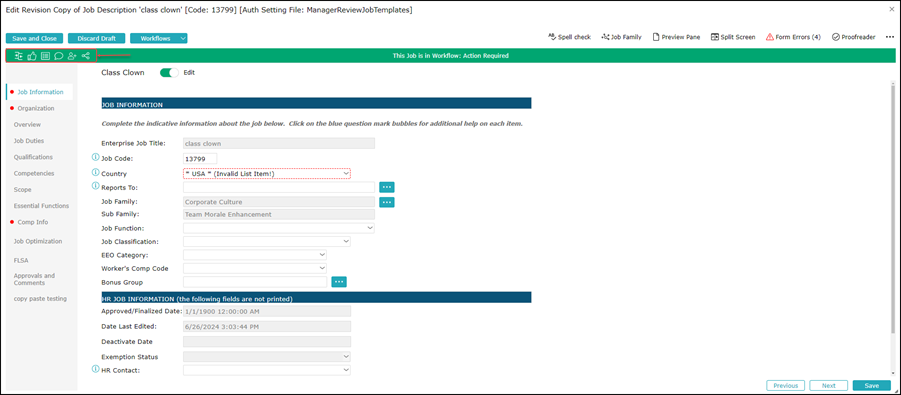Click the Reports To input field
This screenshot has width=901, height=395.
(x=279, y=187)
